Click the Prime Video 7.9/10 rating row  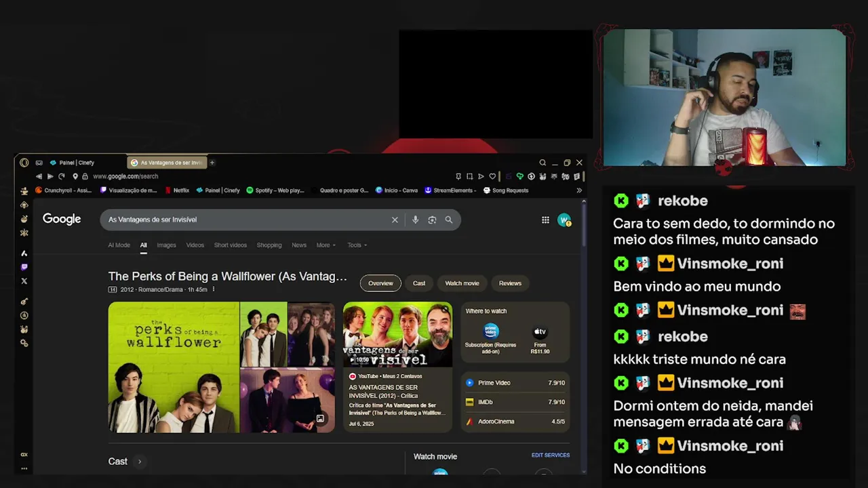(x=515, y=383)
